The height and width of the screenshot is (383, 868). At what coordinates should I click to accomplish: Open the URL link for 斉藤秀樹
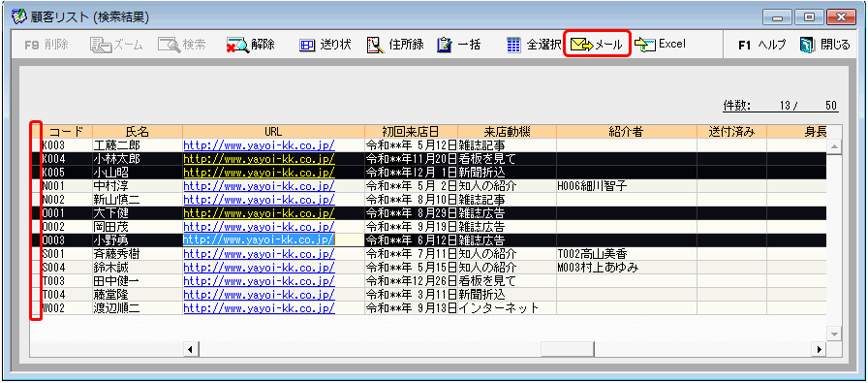[259, 254]
